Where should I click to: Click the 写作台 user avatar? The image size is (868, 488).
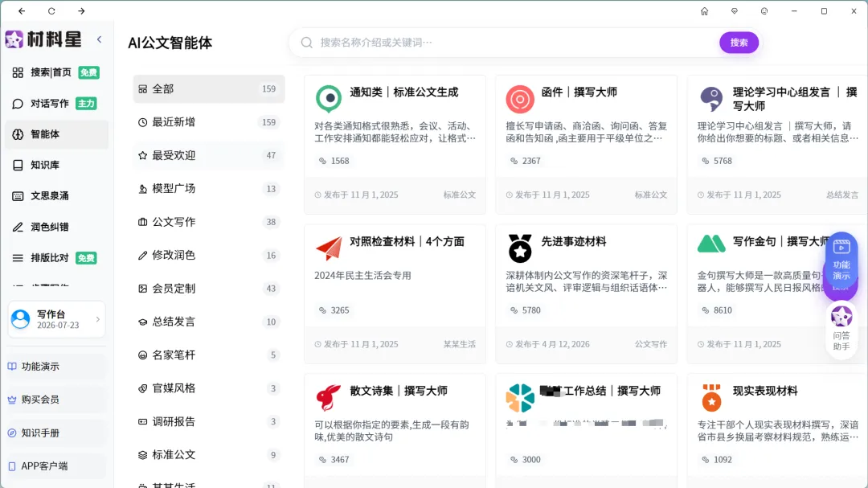pyautogui.click(x=20, y=320)
